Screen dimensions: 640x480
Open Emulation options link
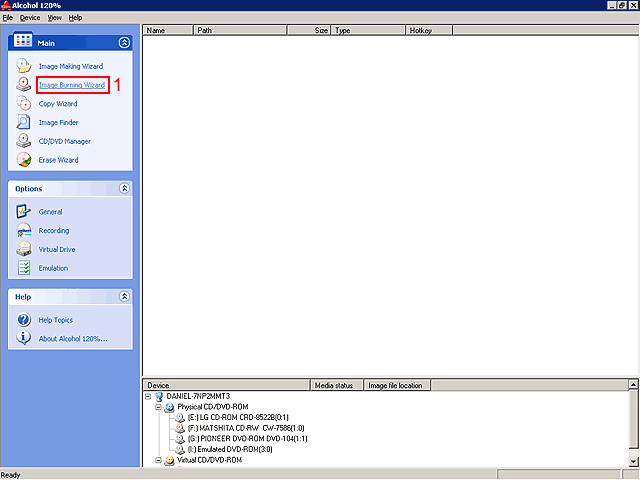point(53,268)
